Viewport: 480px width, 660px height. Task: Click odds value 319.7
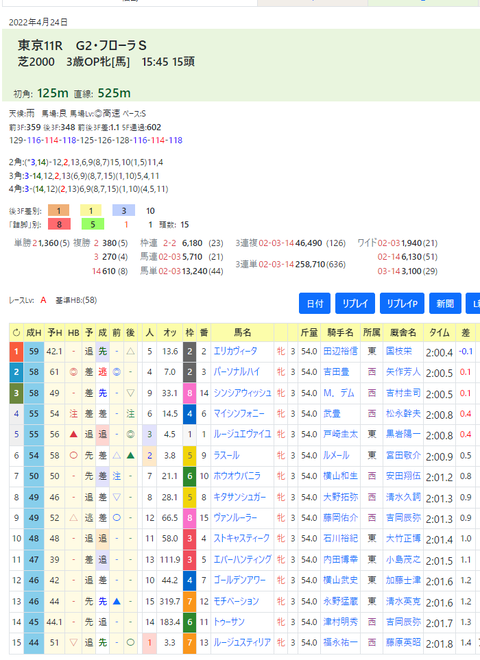tap(170, 601)
